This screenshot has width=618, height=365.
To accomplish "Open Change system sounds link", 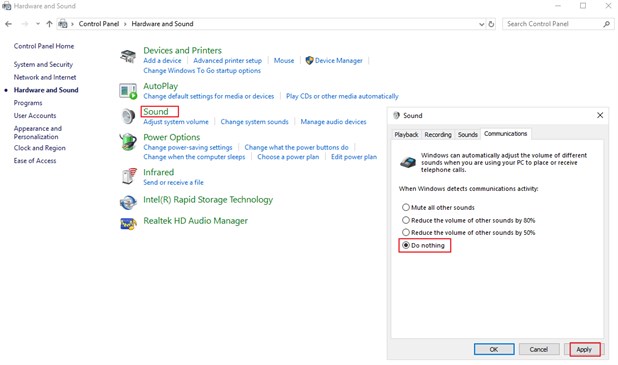I will (x=254, y=122).
